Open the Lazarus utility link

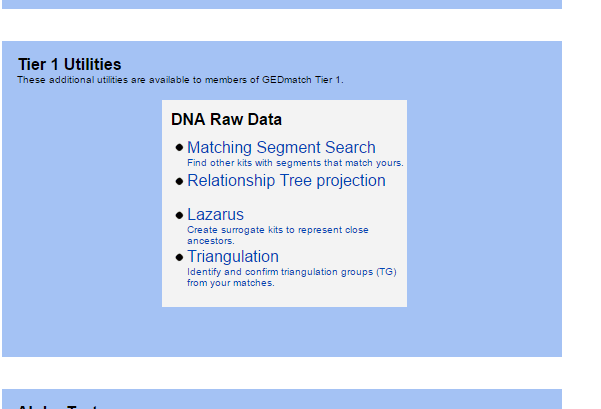tap(215, 214)
